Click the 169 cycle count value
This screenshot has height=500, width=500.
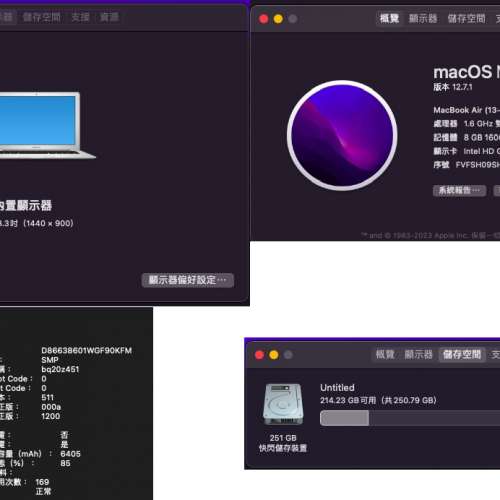click(x=42, y=482)
